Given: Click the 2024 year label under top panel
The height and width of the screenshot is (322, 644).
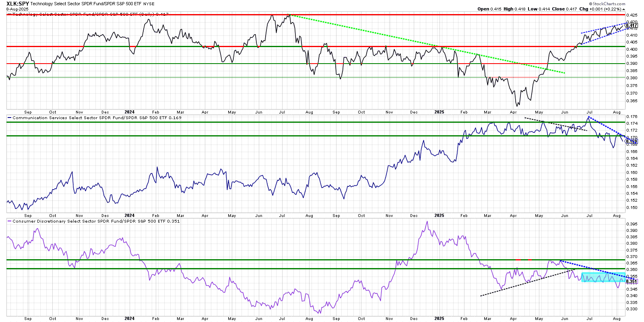Looking at the screenshot, I should point(129,112).
